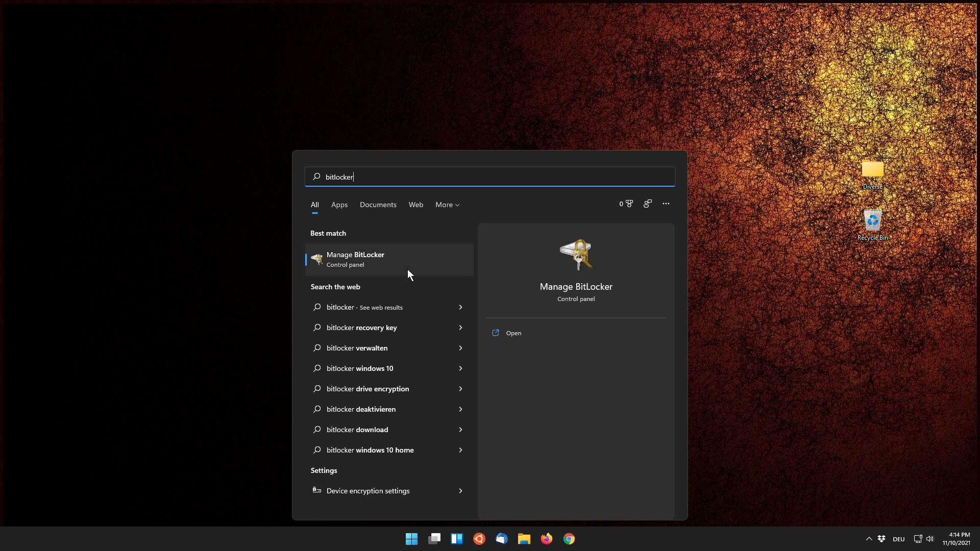Open the clock and date flyout
This screenshot has width=980, height=551.
957,539
